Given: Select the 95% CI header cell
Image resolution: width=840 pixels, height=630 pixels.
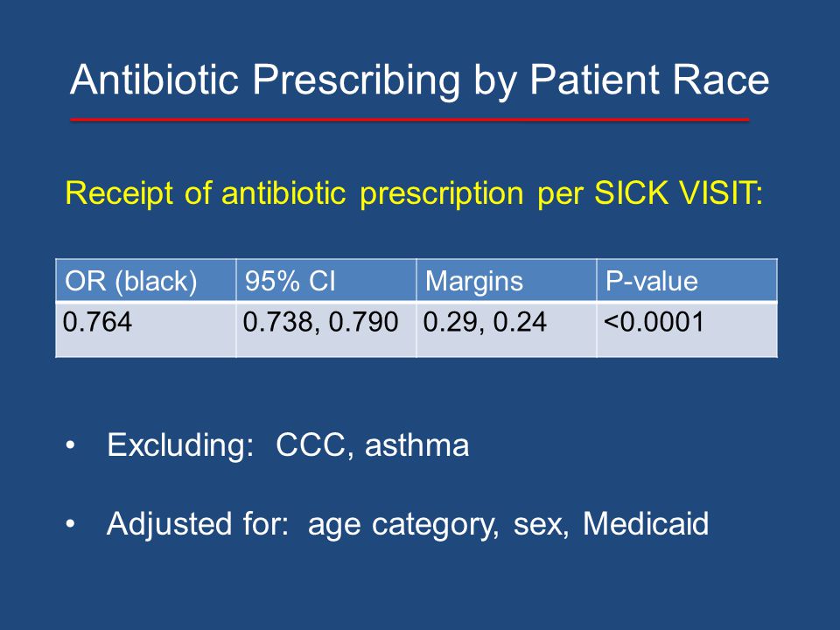Looking at the screenshot, I should coord(325,280).
